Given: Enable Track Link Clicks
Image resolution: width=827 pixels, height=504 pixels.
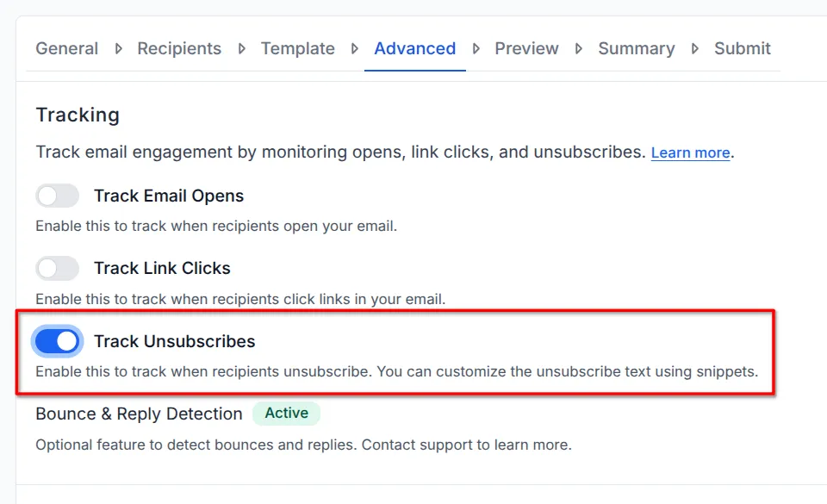Looking at the screenshot, I should click(57, 268).
